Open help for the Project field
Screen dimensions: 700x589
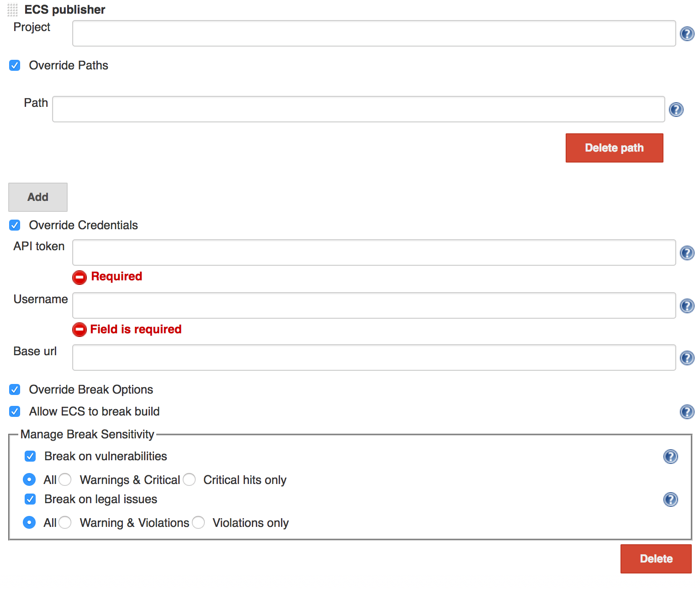coord(687,34)
